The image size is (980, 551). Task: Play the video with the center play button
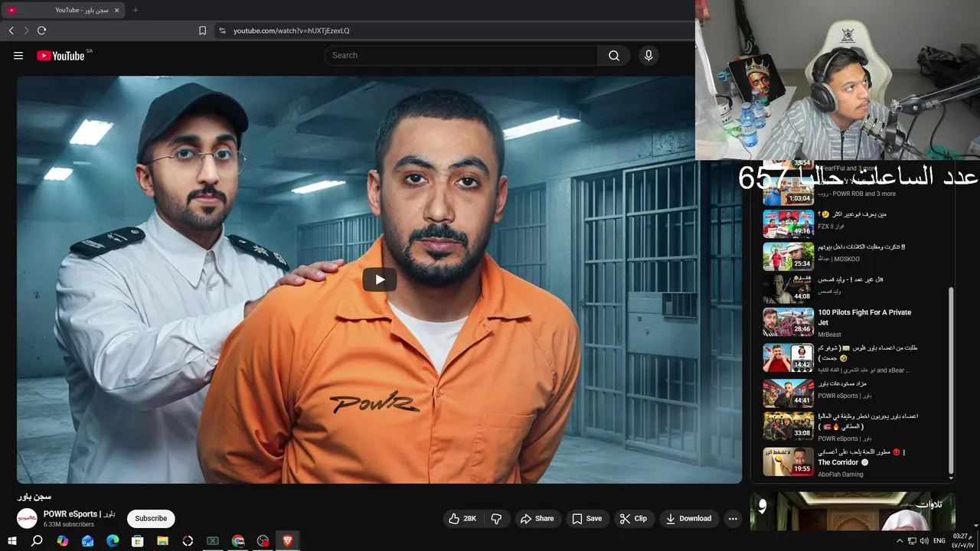coord(379,279)
